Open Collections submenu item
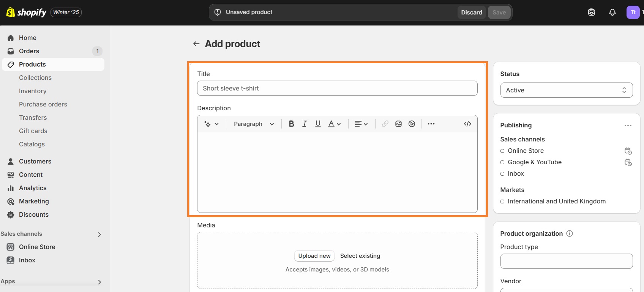This screenshot has width=644, height=292. coord(35,78)
